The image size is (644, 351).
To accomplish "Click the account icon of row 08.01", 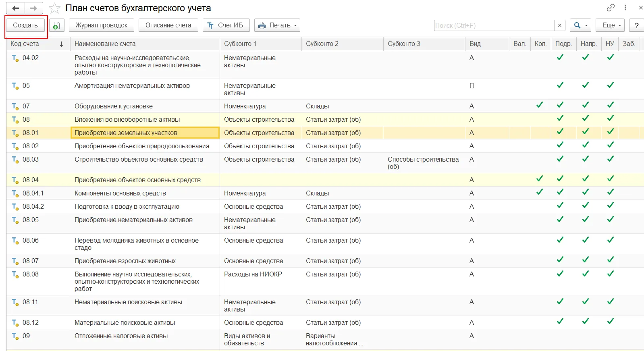I will pos(15,133).
